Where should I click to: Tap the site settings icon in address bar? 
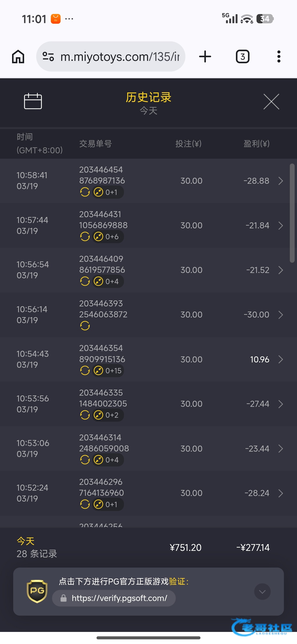48,56
